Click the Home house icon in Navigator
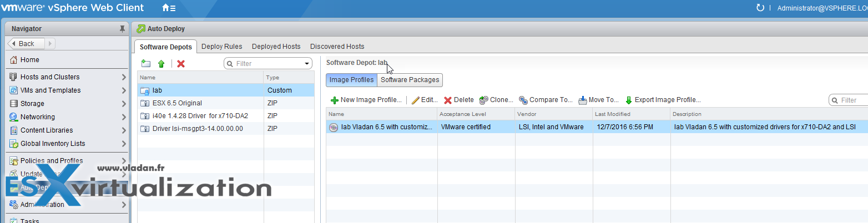Image resolution: width=868 pixels, height=223 pixels. (x=14, y=60)
